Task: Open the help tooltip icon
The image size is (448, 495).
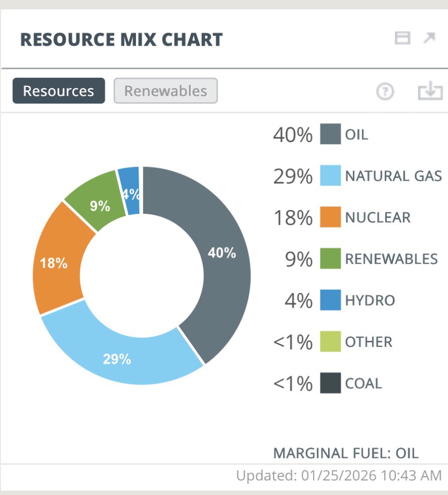Action: (385, 91)
